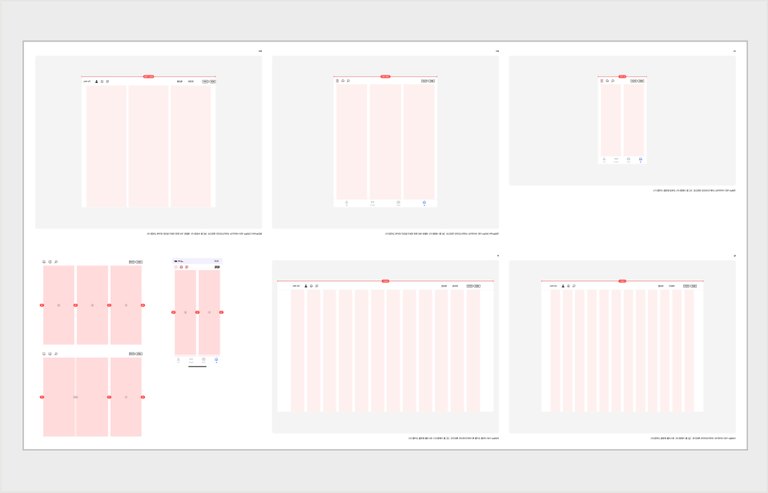
Task: Click the home indicator bar below the phone frame navigation
Action: [197, 366]
